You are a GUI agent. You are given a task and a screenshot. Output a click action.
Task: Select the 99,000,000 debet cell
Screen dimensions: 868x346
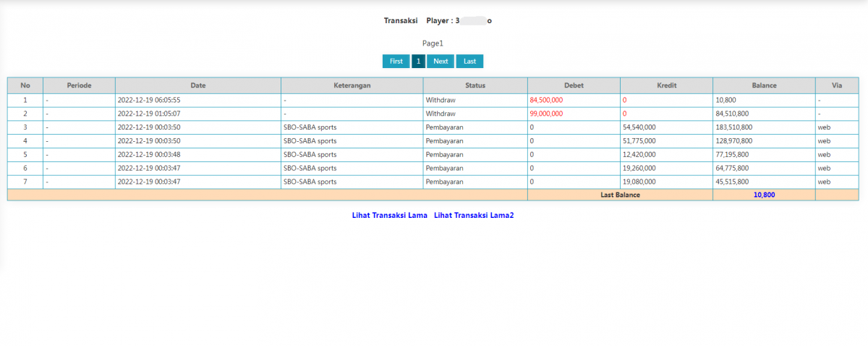coord(574,114)
